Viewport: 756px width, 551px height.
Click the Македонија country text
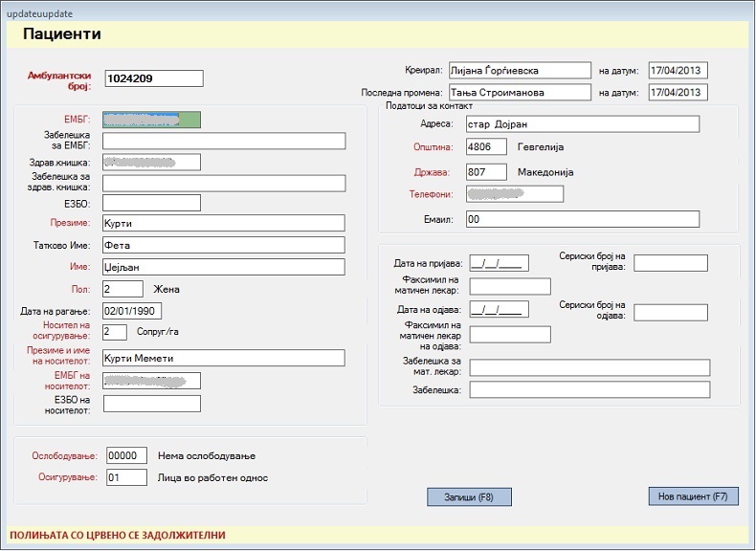pyautogui.click(x=545, y=172)
